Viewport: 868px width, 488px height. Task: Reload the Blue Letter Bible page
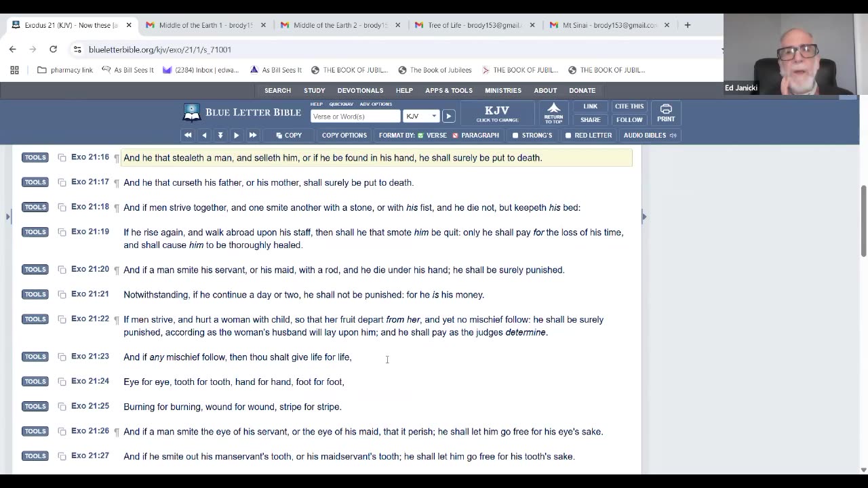tap(53, 49)
